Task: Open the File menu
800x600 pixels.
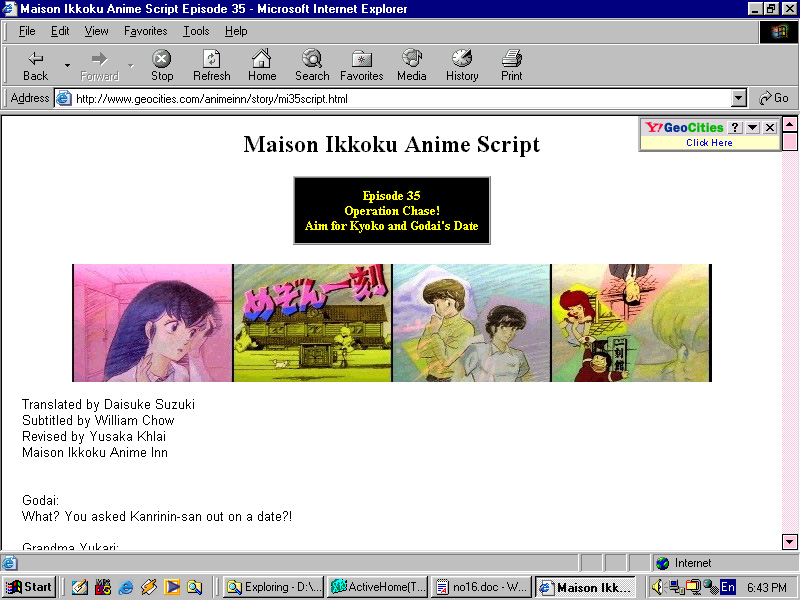Action: [27, 31]
